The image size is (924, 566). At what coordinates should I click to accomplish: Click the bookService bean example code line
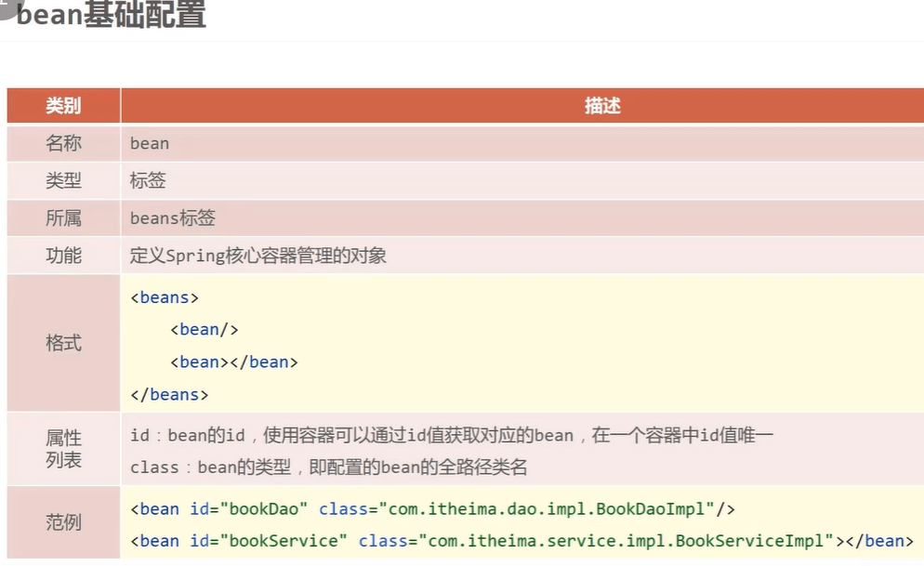coord(521,541)
